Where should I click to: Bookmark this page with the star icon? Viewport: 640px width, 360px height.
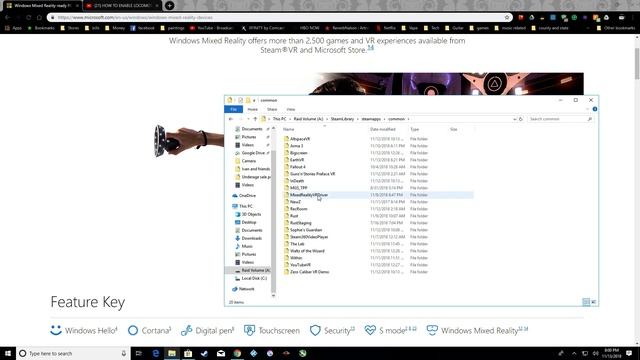[507, 18]
